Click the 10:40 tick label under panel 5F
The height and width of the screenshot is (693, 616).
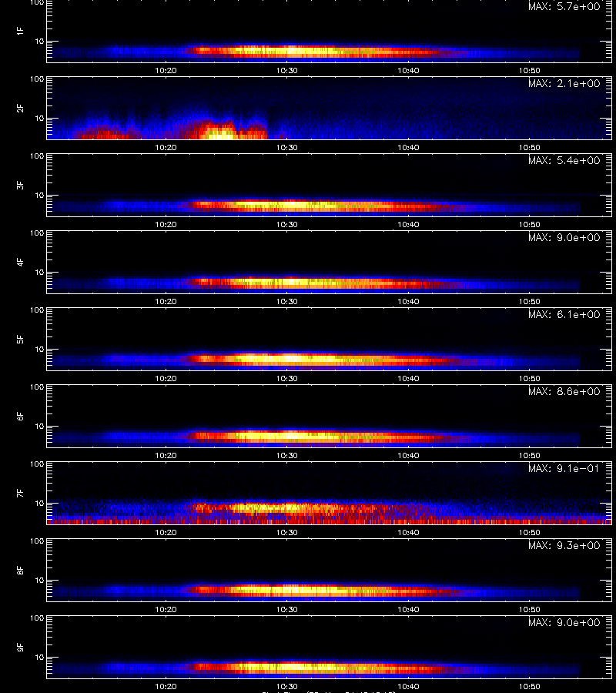(408, 378)
